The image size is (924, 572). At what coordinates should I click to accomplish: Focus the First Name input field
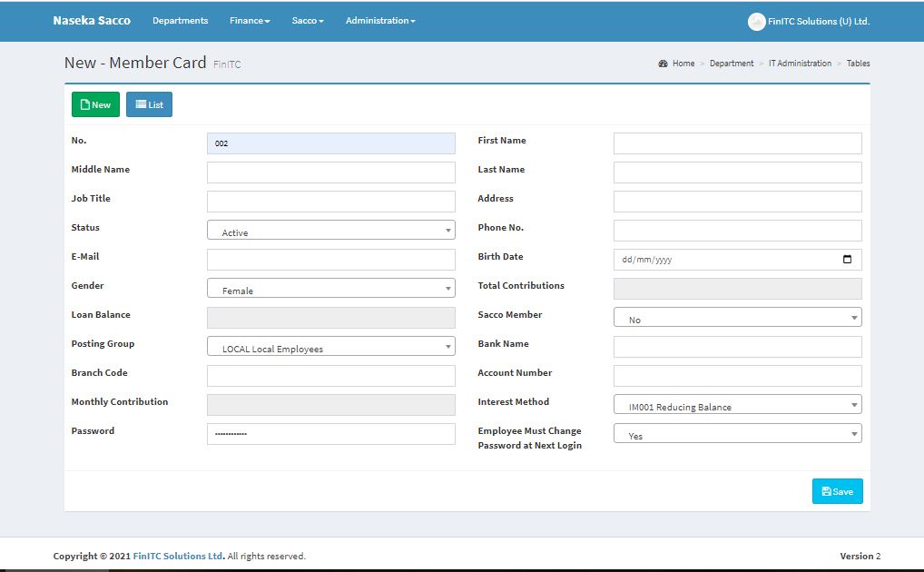point(737,143)
